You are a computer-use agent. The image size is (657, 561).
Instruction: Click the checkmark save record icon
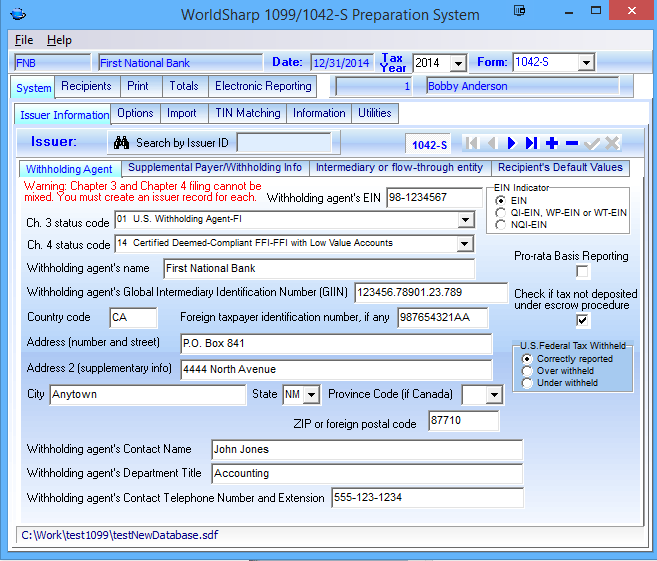(591, 144)
